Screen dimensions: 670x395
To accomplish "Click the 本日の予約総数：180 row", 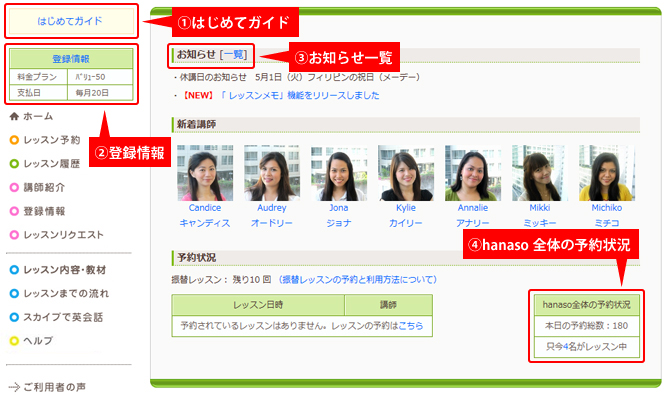I will pyautogui.click(x=587, y=326).
